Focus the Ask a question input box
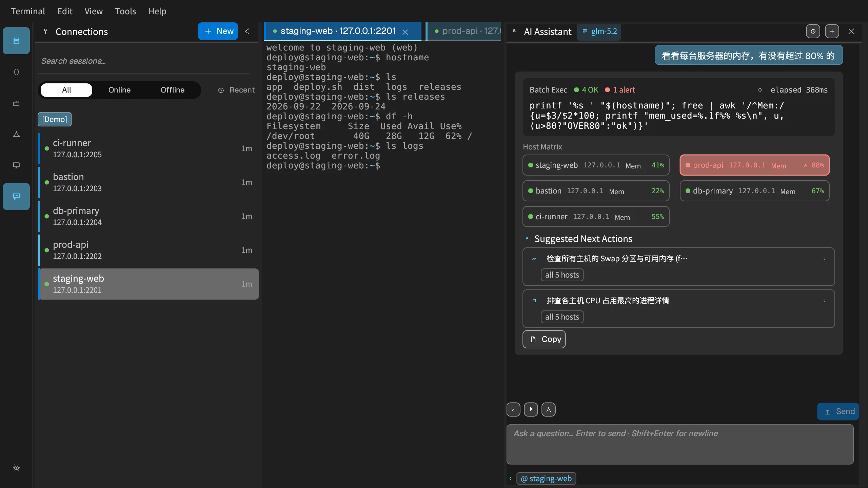The height and width of the screenshot is (488, 868). click(x=680, y=444)
